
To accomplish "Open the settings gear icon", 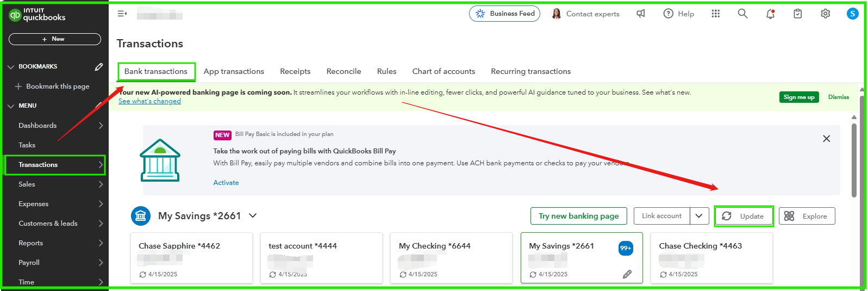I will pyautogui.click(x=825, y=14).
